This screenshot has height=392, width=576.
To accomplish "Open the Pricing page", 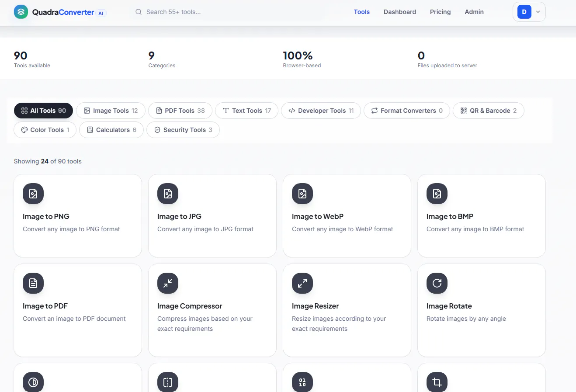I will [x=441, y=12].
